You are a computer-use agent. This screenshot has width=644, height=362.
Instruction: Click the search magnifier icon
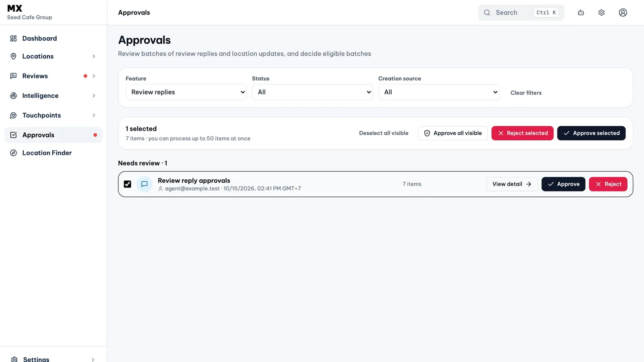click(x=487, y=12)
